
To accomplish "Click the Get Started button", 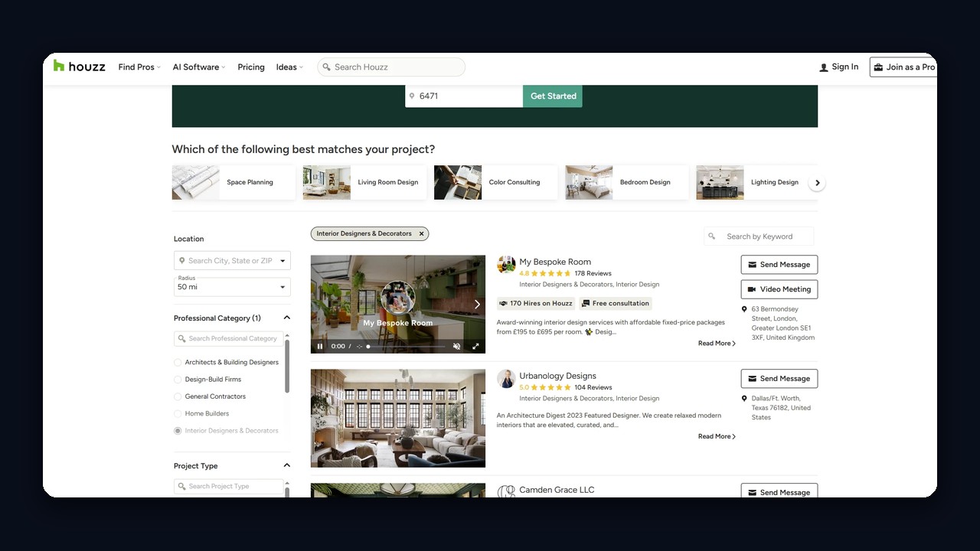I will click(553, 96).
